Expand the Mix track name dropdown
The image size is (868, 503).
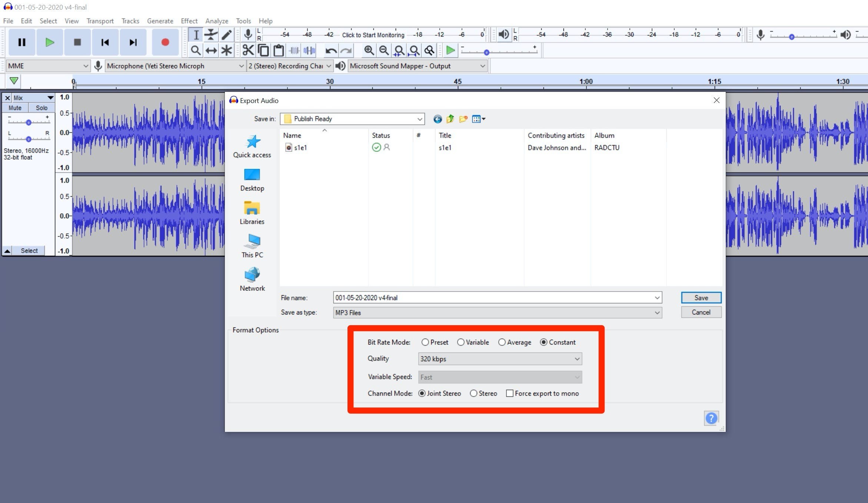pos(51,97)
